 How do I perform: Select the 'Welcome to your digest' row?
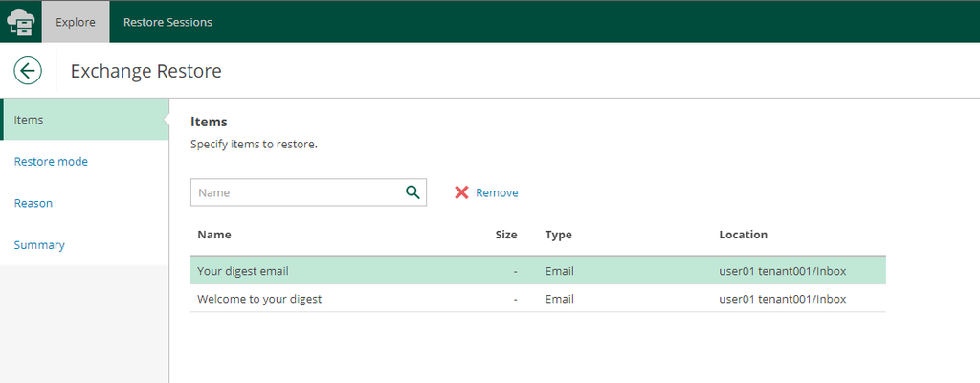[x=259, y=299]
